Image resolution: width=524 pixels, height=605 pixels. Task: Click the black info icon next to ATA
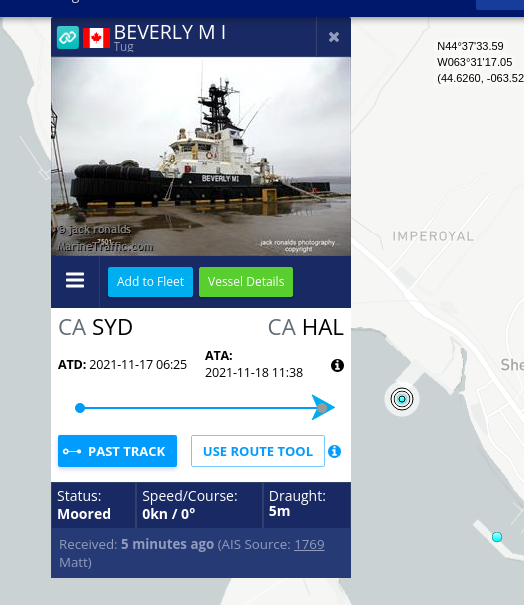[x=337, y=365]
